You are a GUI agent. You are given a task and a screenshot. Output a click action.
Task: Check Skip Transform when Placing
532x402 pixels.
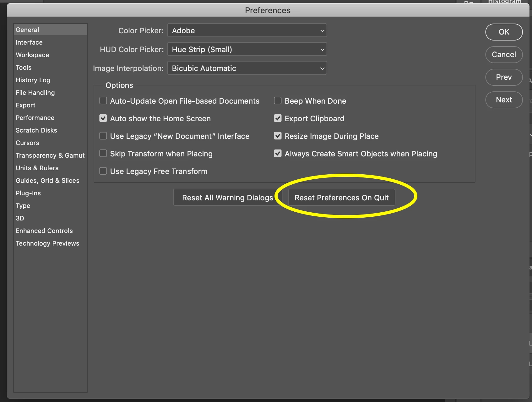point(103,153)
